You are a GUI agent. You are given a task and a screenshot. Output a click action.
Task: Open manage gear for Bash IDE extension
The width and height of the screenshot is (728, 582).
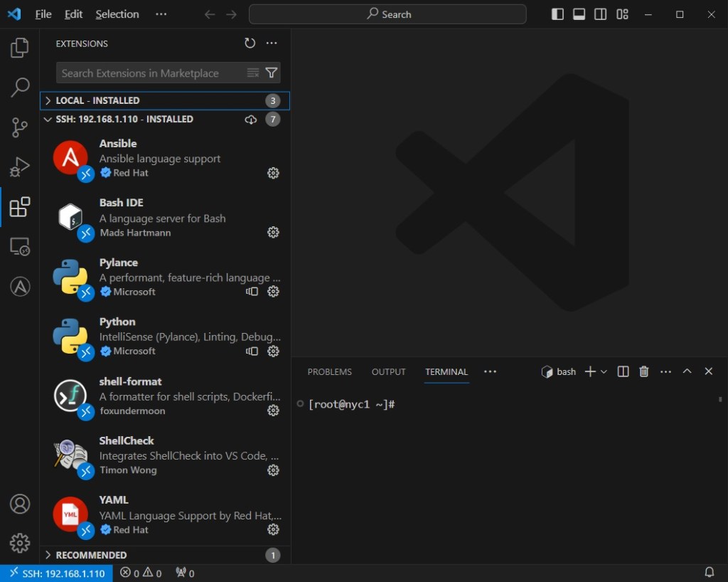pos(273,232)
